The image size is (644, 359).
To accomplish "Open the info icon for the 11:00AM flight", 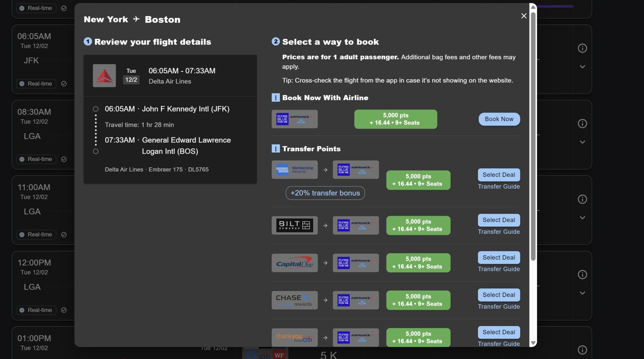I will 582,199.
